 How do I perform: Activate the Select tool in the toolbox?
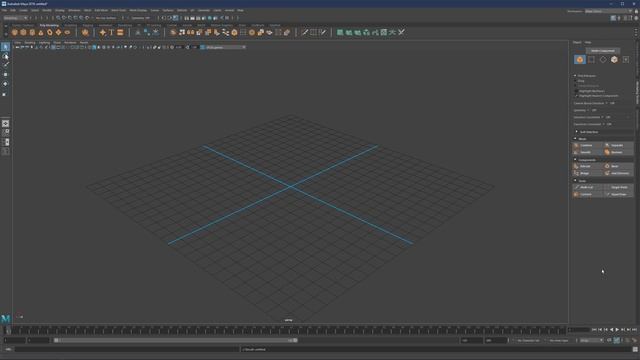click(5, 47)
